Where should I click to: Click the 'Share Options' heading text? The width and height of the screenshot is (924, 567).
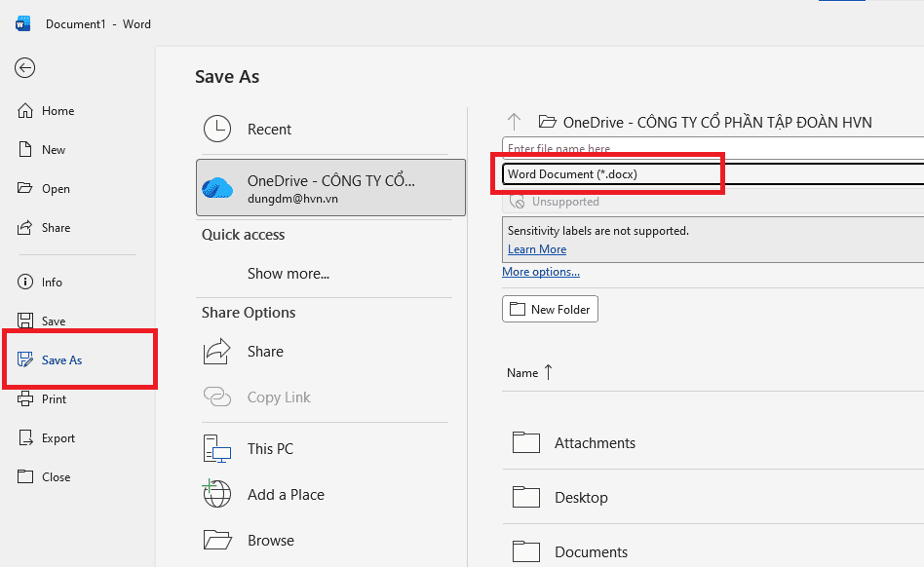click(249, 312)
